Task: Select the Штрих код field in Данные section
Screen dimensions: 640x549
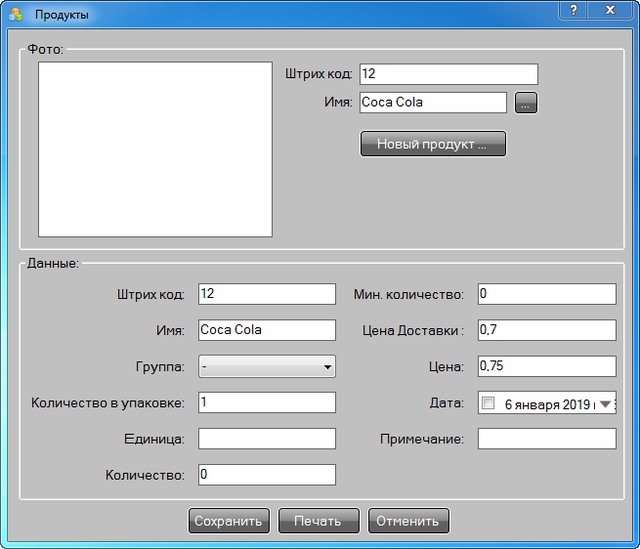Action: point(267,294)
